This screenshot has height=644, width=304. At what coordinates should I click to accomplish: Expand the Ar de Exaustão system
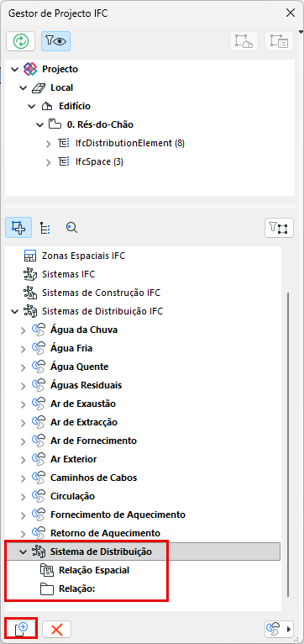coord(24,404)
